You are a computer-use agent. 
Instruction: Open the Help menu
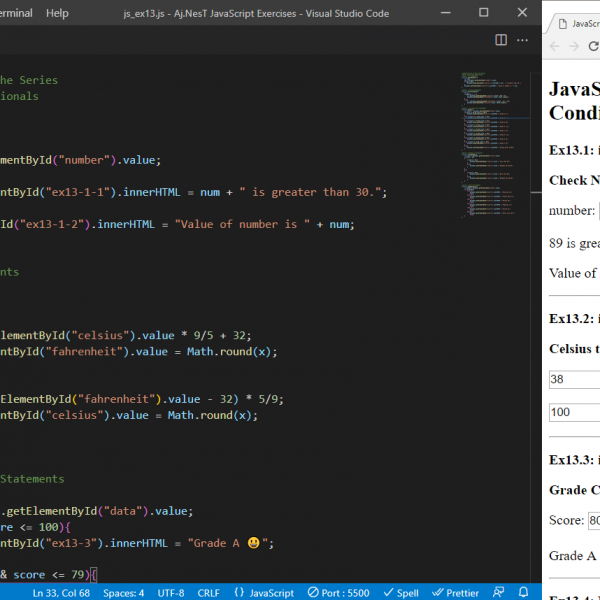(x=57, y=13)
